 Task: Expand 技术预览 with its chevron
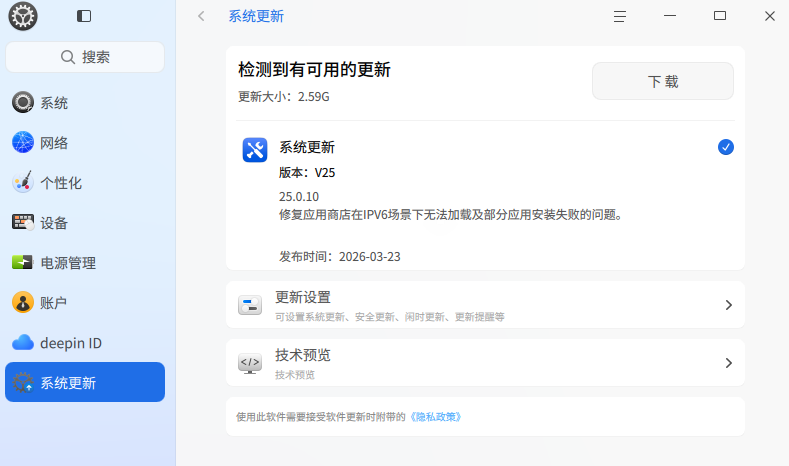tap(728, 363)
